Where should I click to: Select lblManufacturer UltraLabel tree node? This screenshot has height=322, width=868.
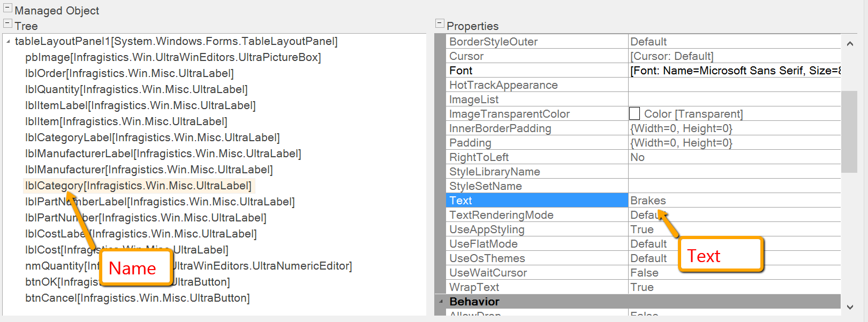(149, 170)
